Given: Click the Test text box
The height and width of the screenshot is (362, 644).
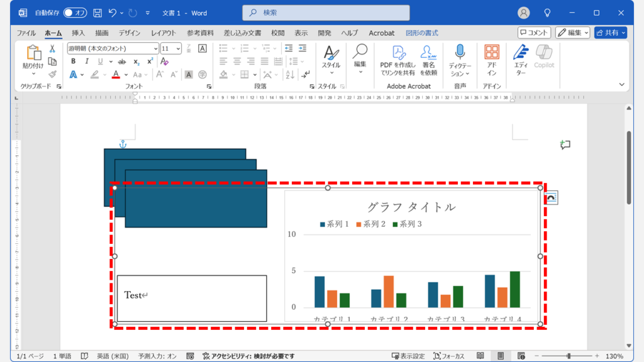Looking at the screenshot, I should pos(192,299).
